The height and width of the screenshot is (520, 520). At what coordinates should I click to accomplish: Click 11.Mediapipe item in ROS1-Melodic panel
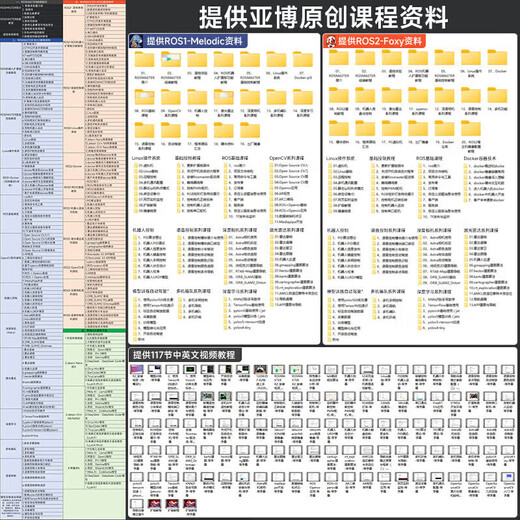point(286,222)
